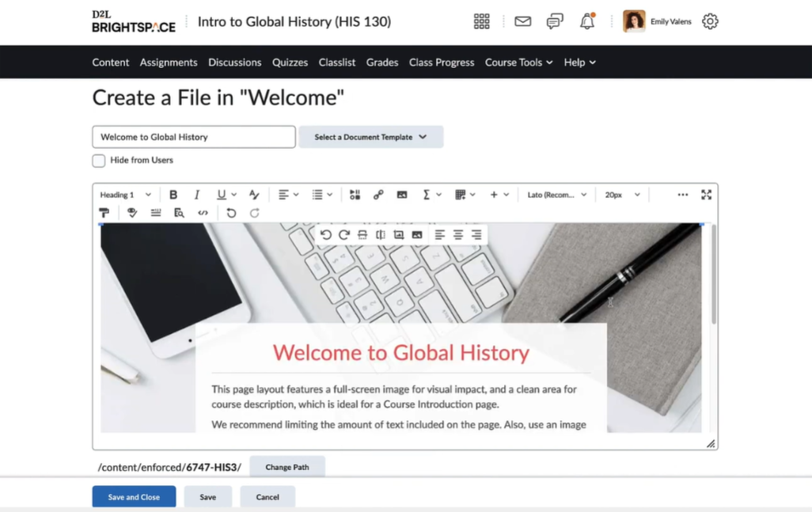Open the text color picker
This screenshot has width=812, height=512.
(x=254, y=195)
